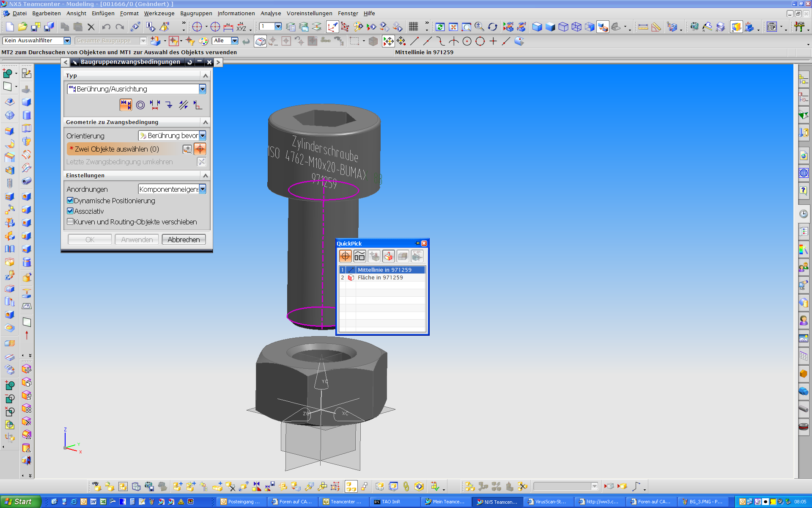
Task: Click the Undo arrow icon
Action: tap(106, 27)
